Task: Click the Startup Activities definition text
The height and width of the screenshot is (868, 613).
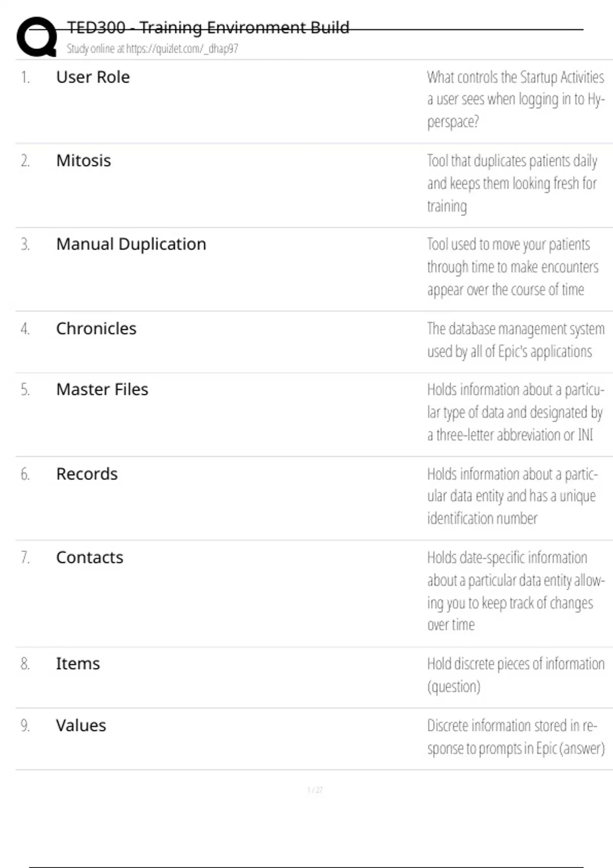Action: [x=515, y=100]
